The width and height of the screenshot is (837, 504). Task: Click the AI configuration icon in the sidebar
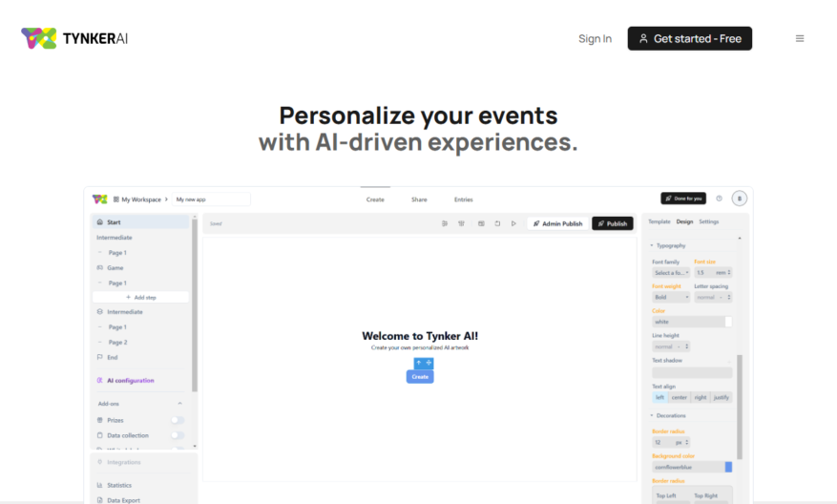point(100,380)
